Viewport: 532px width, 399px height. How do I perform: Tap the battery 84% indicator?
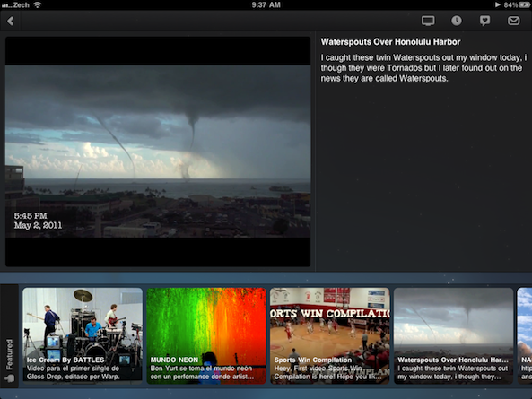(516, 4)
